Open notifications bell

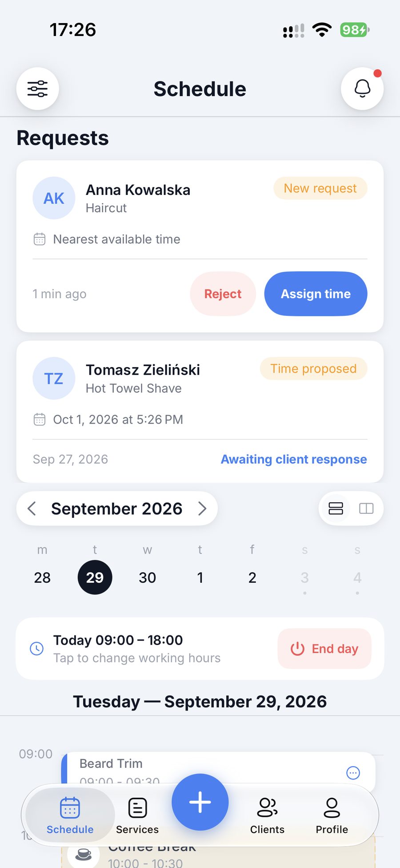click(362, 89)
